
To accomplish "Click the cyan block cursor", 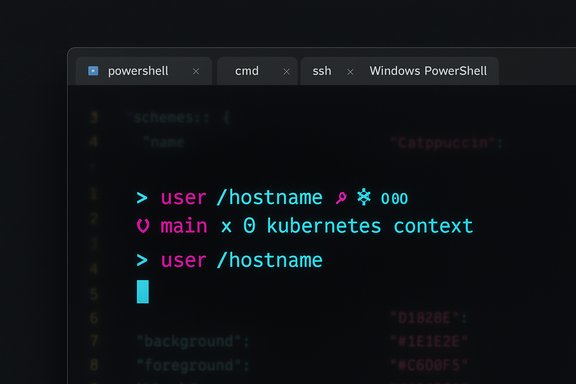I will tap(143, 292).
